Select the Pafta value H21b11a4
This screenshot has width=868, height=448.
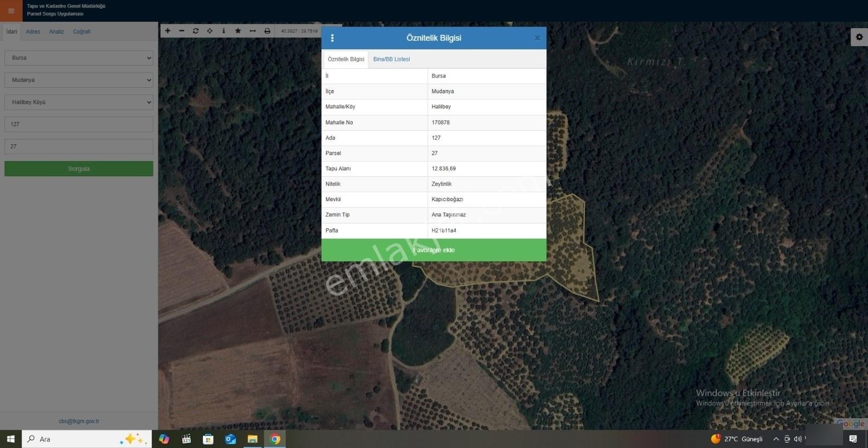444,231
